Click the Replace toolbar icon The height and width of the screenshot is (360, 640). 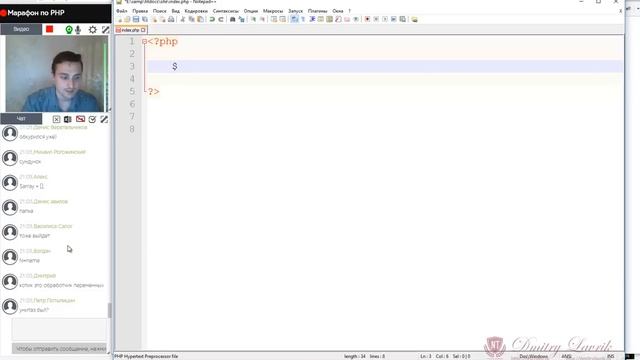pyautogui.click(x=241, y=19)
